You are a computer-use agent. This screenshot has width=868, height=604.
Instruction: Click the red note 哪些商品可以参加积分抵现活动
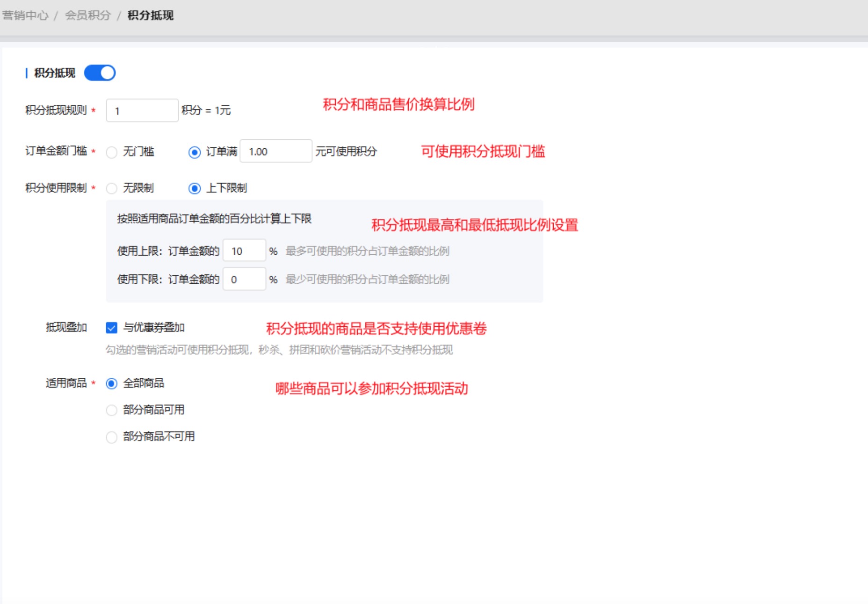point(371,388)
